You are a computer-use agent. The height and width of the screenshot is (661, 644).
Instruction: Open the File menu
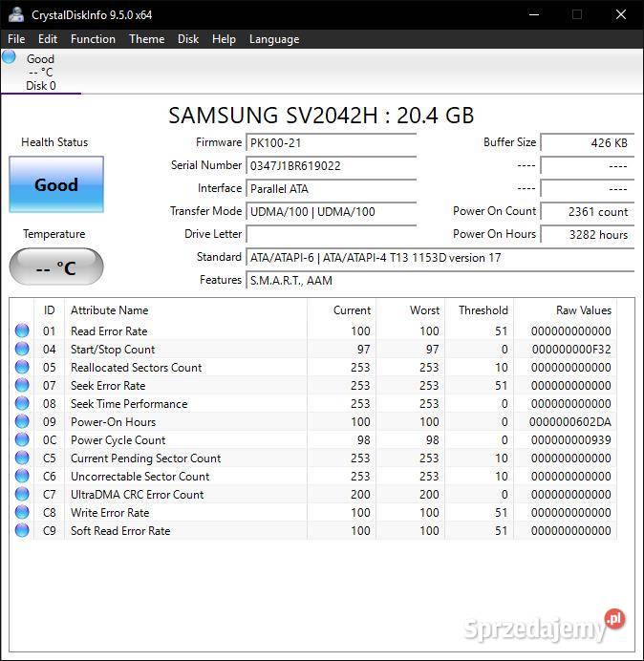point(16,39)
